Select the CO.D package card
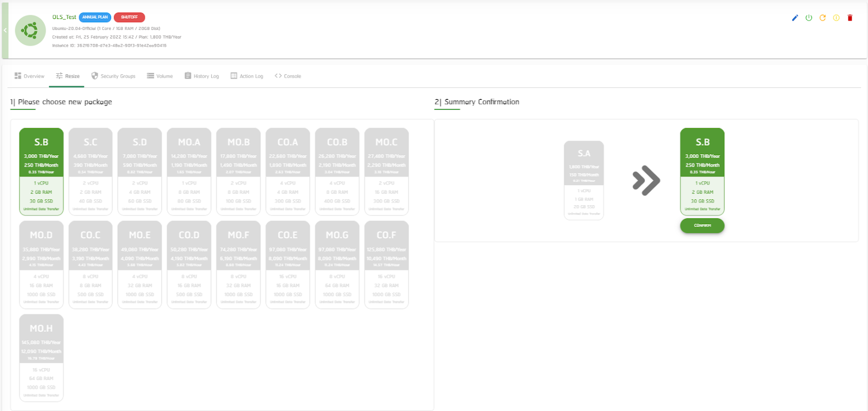868x411 pixels. tap(189, 265)
